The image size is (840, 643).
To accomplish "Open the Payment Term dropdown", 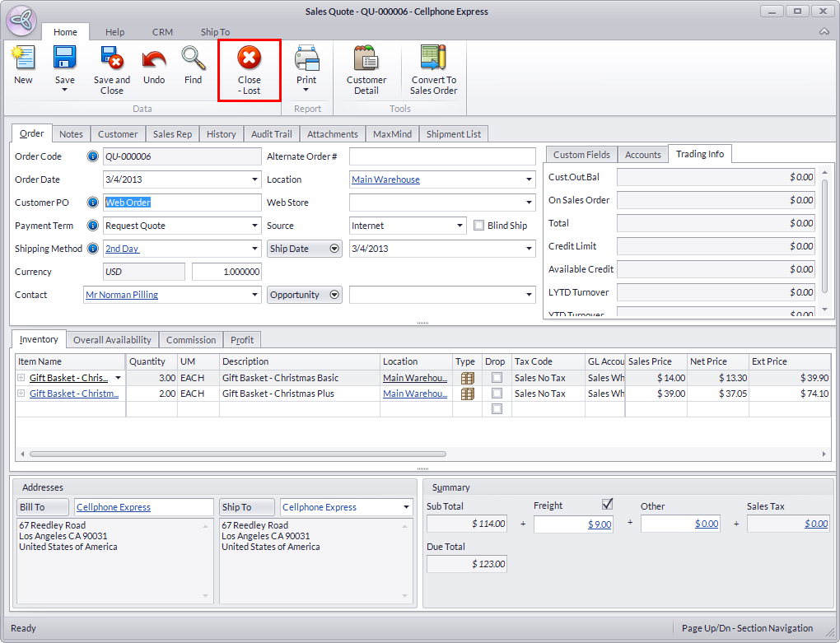I will 254,226.
